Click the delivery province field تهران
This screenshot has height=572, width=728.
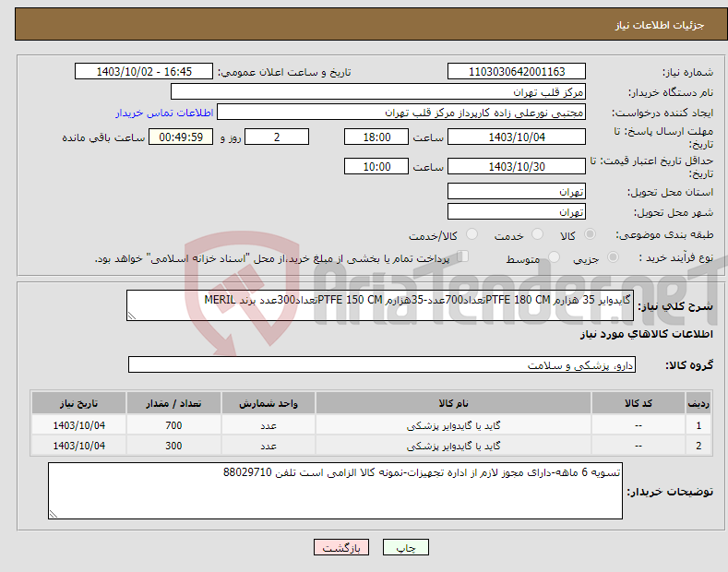[x=517, y=191]
